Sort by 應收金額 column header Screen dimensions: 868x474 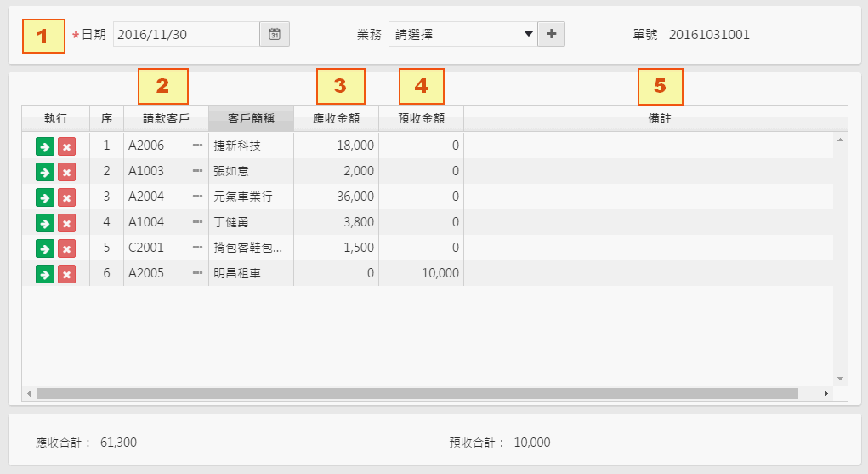pyautogui.click(x=336, y=118)
